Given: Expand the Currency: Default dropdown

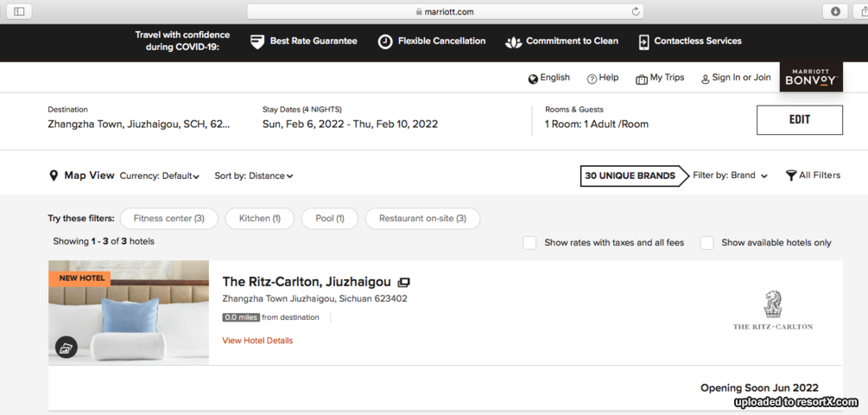Looking at the screenshot, I should [160, 176].
